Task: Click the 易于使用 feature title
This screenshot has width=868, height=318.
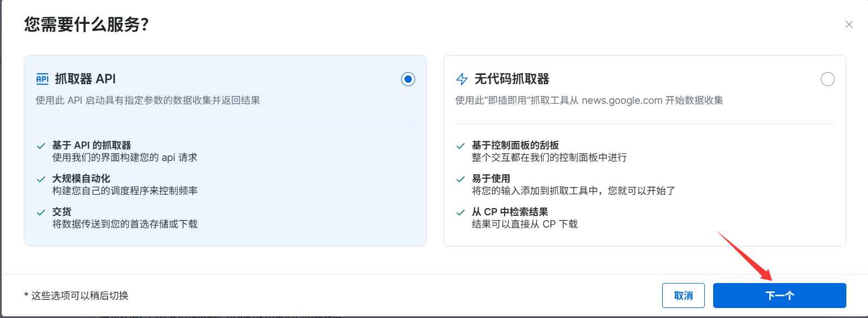Action: point(491,179)
